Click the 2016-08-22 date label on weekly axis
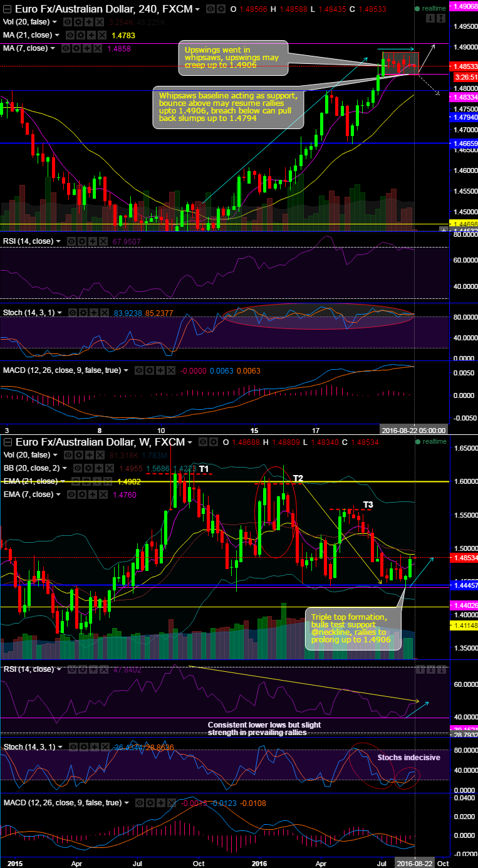Image resolution: width=478 pixels, height=868 pixels. (x=415, y=863)
